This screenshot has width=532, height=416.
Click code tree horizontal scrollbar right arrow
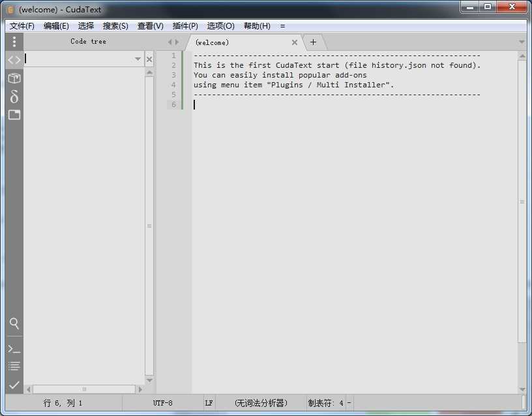coord(140,389)
